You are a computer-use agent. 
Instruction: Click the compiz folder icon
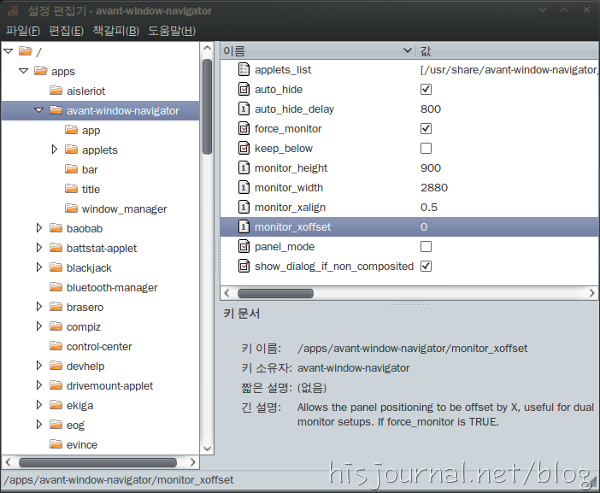pyautogui.click(x=56, y=326)
